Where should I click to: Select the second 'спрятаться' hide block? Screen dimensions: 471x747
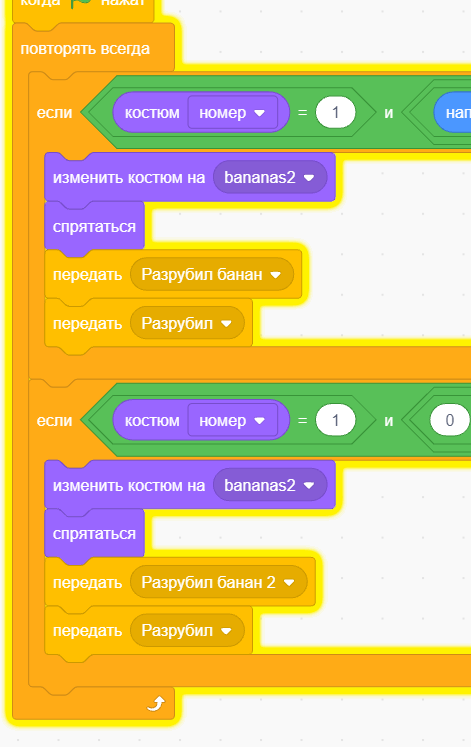pos(94,534)
